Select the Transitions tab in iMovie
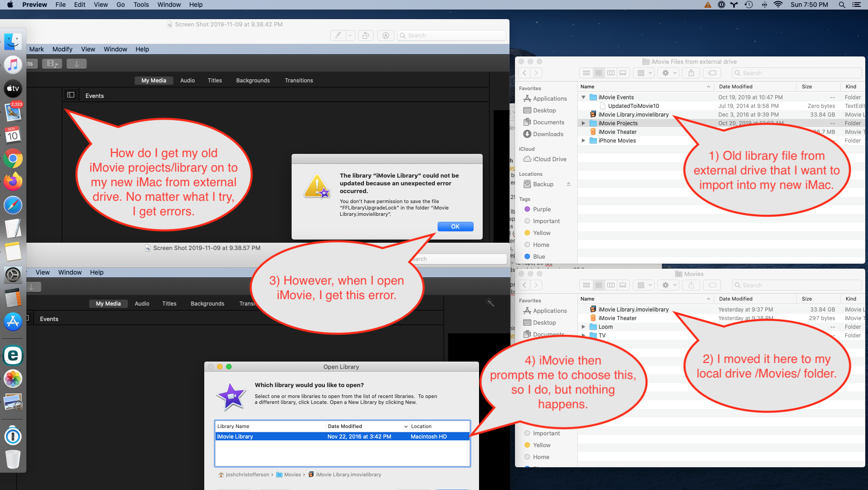The width and height of the screenshot is (868, 490). 299,80
